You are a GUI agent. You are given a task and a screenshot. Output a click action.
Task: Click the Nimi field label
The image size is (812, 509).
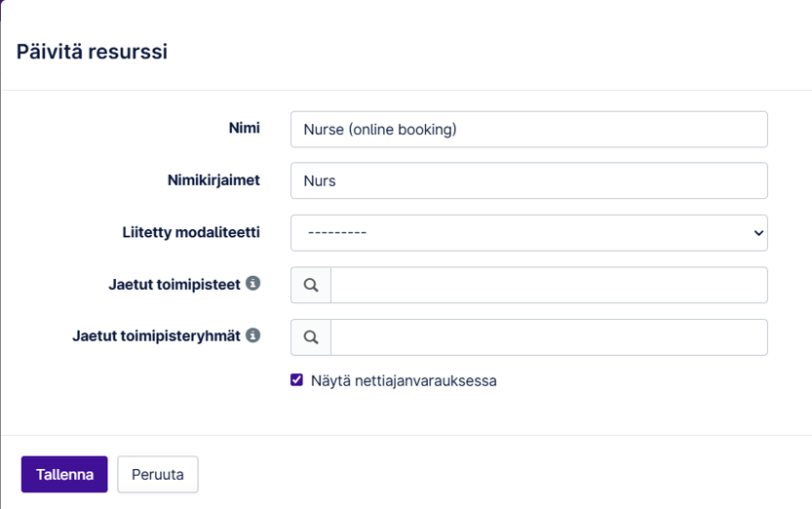(x=244, y=128)
